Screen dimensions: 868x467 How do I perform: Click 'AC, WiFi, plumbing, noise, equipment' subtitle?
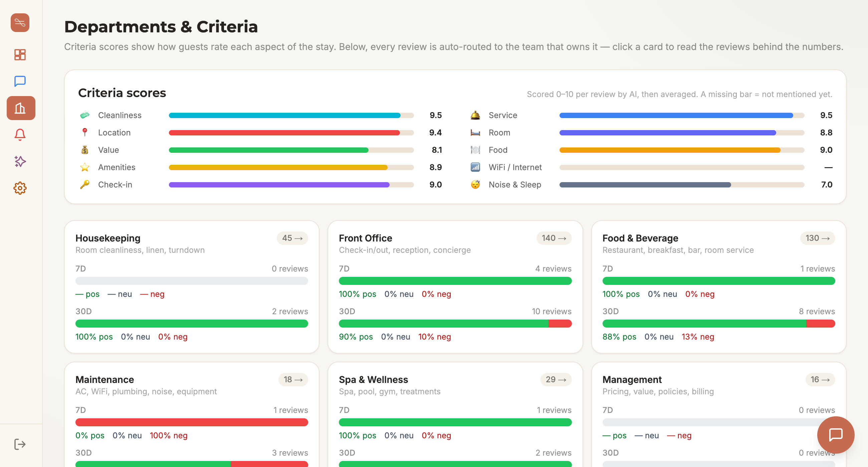click(x=146, y=391)
